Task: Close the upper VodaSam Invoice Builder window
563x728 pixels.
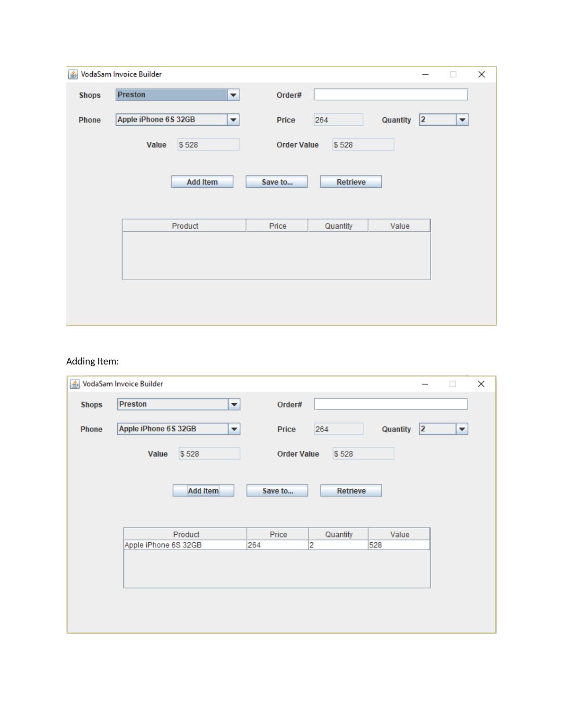Action: pos(481,75)
